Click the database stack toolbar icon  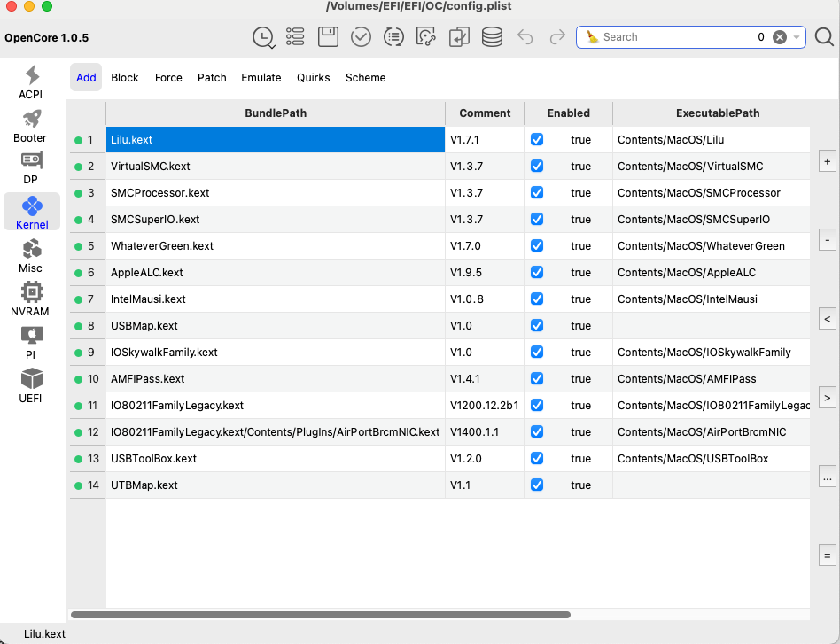[x=492, y=37]
